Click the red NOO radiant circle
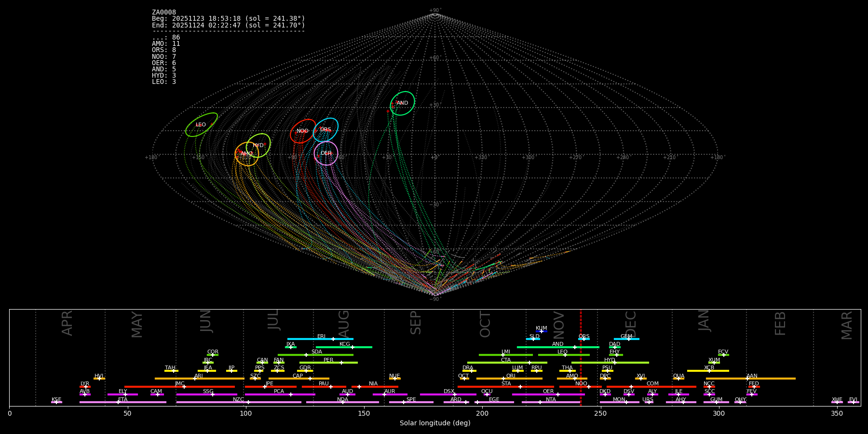Screen dimensions: 868x434 (x=302, y=131)
